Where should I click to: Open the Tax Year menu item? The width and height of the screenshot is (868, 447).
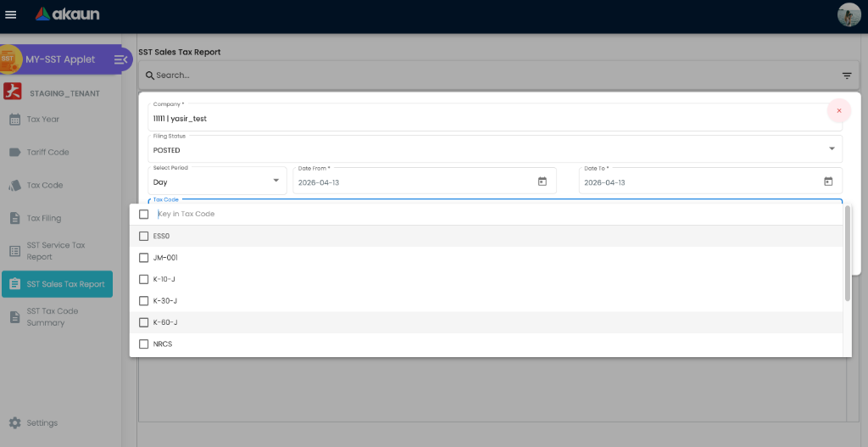pyautogui.click(x=42, y=120)
